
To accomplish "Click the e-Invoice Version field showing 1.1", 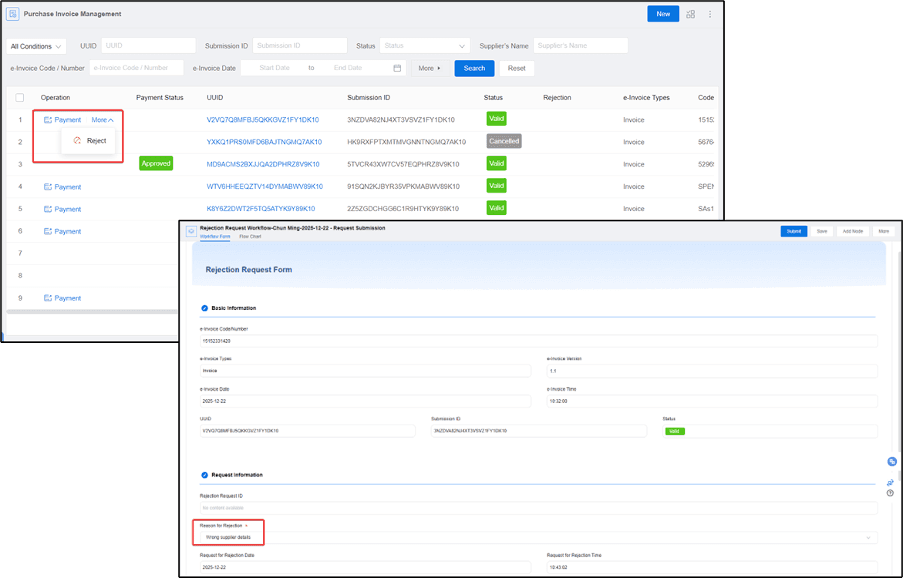I will pos(712,371).
